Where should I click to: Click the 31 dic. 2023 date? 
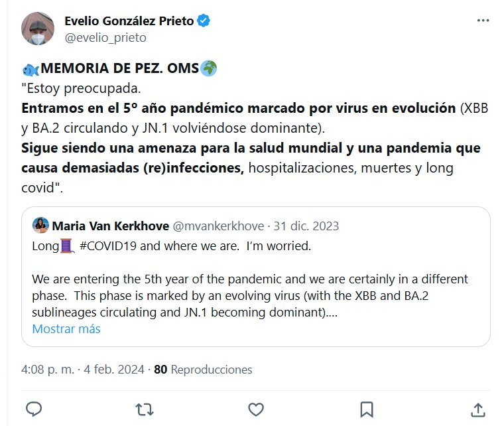(307, 226)
